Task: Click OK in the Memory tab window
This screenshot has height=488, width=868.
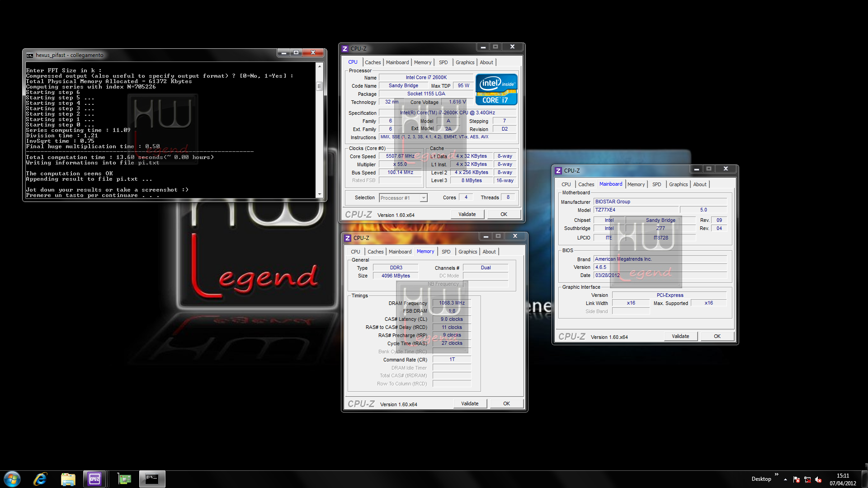Action: tap(506, 404)
